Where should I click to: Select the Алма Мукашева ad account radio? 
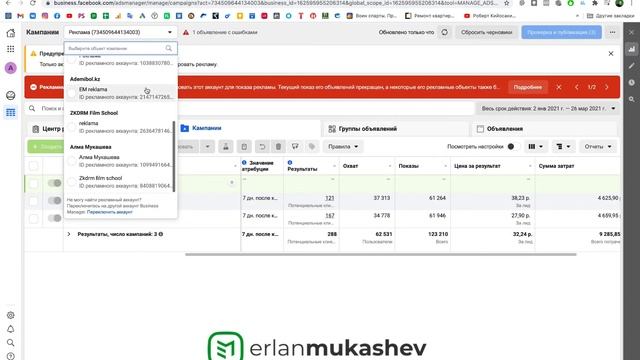click(x=72, y=161)
